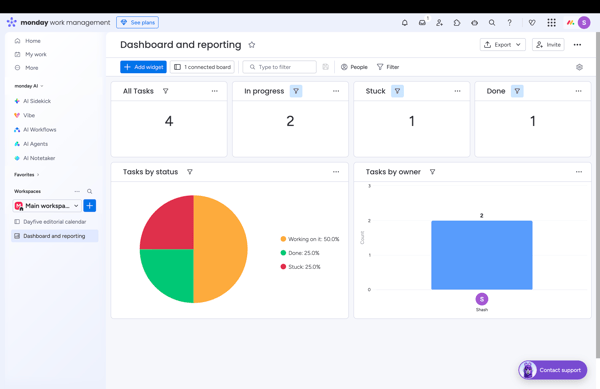Open Stuck widget menu dots
Screen dimensions: 600x389
tap(457, 91)
